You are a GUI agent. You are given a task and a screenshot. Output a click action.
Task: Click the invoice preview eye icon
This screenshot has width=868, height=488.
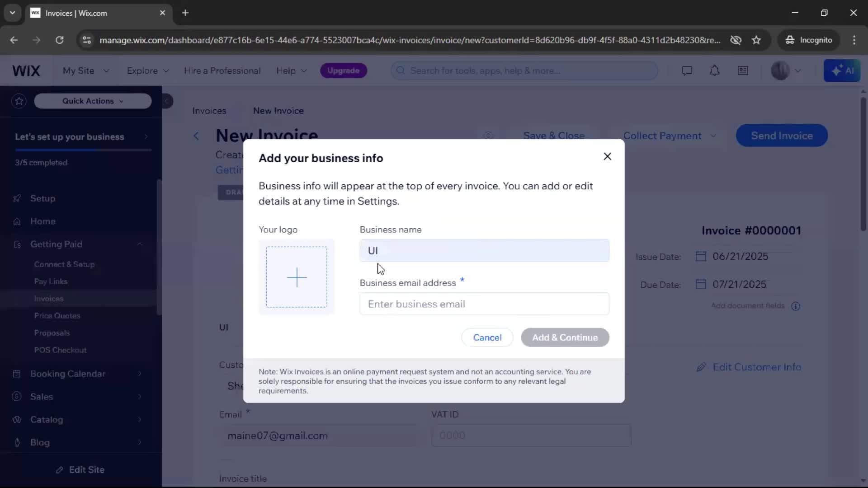pos(488,135)
